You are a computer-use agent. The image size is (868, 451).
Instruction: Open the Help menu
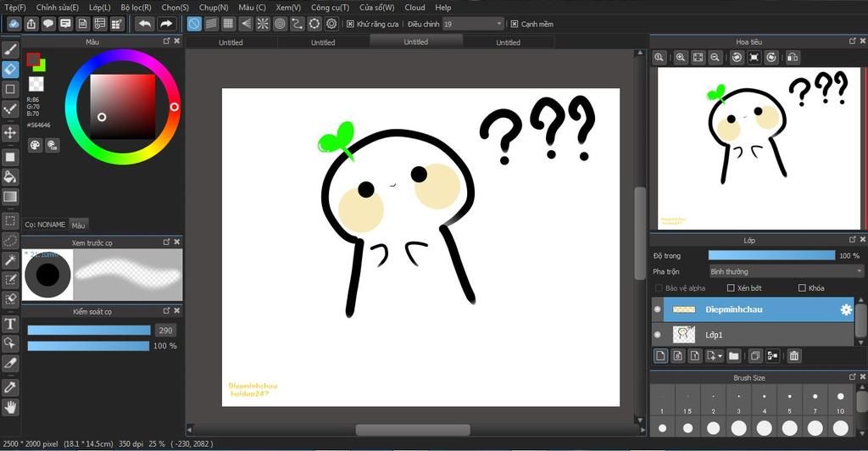pos(442,7)
